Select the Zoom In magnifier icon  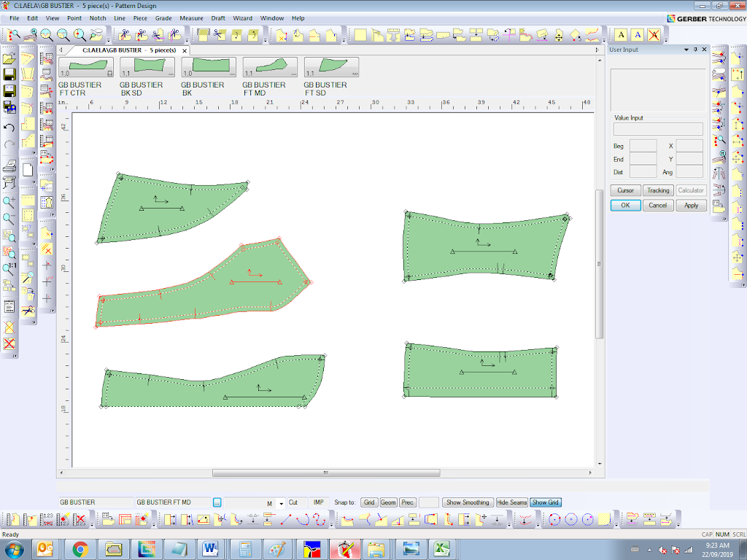coord(9,202)
